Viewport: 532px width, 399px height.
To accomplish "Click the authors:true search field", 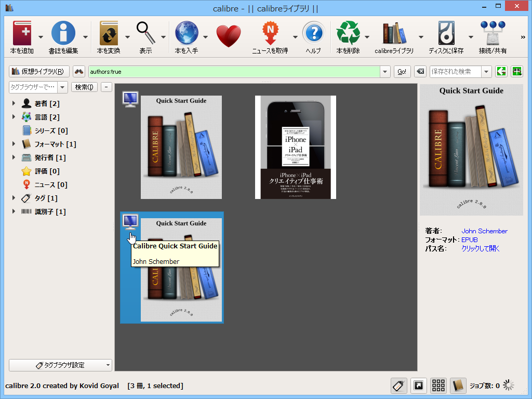I will (x=234, y=72).
